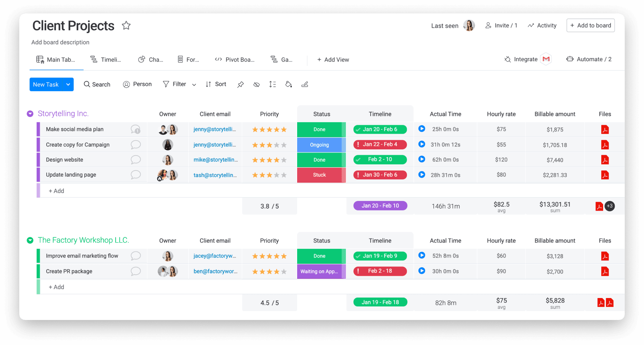Screen dimensions: 644x345
Task: Open PDF file for Improve email marketing flow
Action: click(x=605, y=256)
